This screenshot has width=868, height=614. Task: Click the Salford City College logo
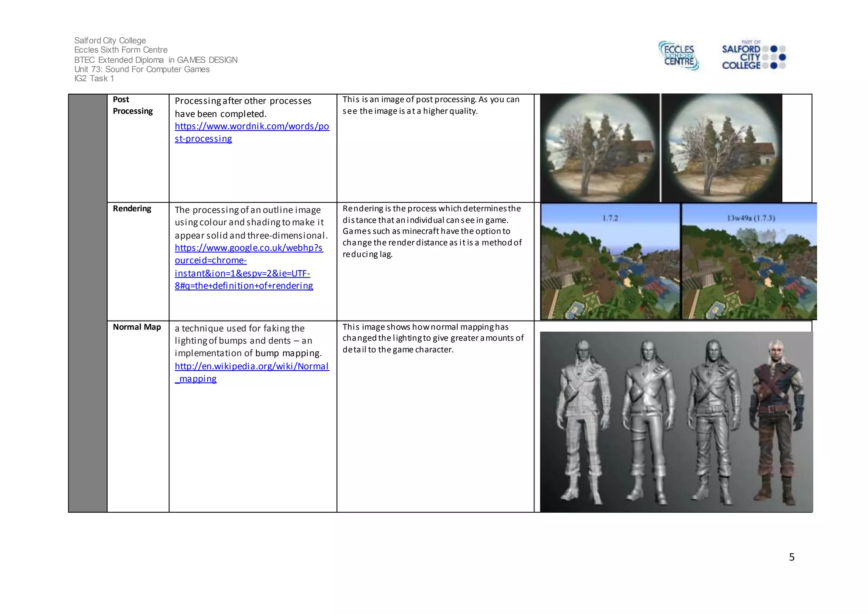754,55
